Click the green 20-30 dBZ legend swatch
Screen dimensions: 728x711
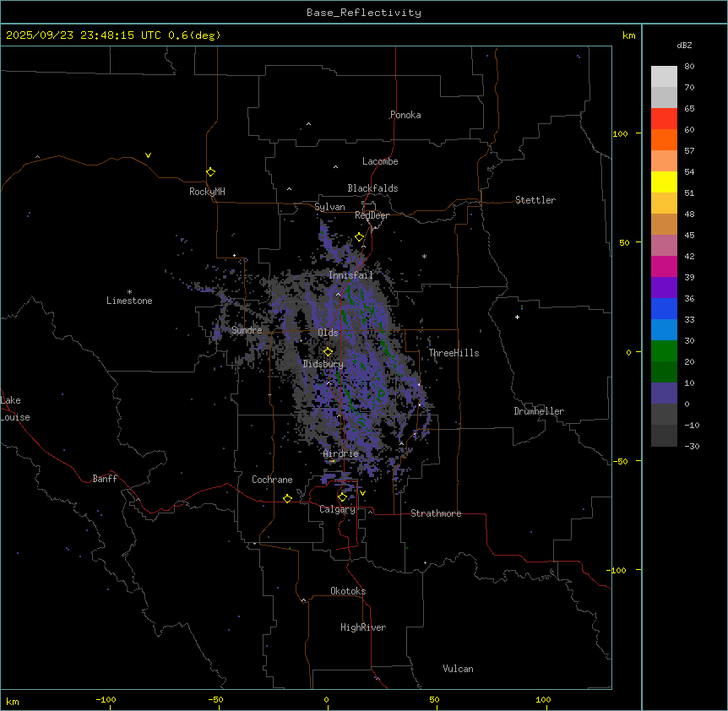click(664, 351)
